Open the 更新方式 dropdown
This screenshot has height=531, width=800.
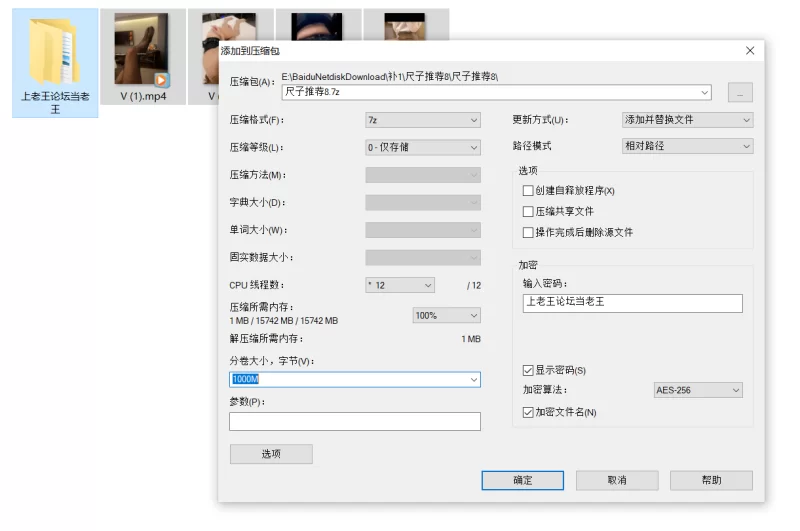(x=687, y=120)
